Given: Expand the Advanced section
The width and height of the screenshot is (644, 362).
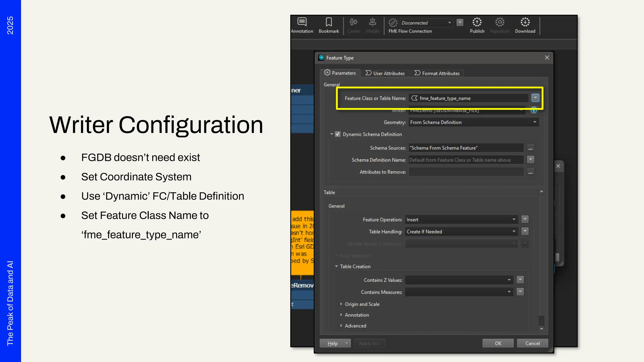Looking at the screenshot, I should pyautogui.click(x=341, y=326).
